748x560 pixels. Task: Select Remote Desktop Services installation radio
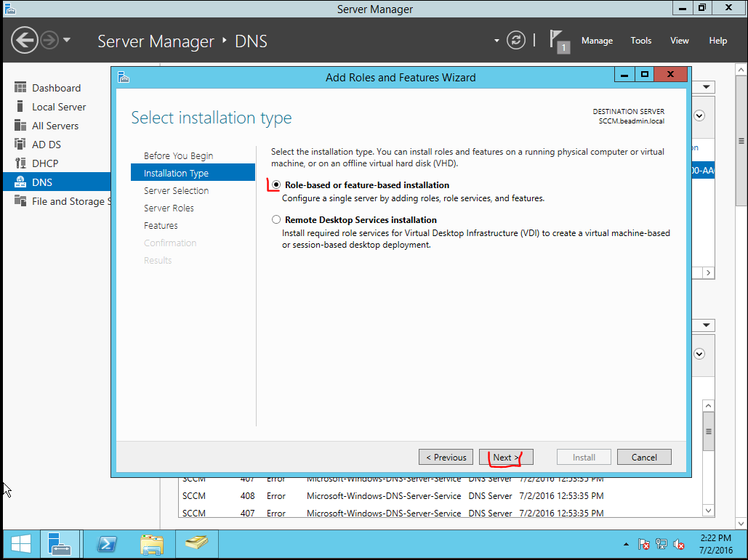(x=276, y=219)
